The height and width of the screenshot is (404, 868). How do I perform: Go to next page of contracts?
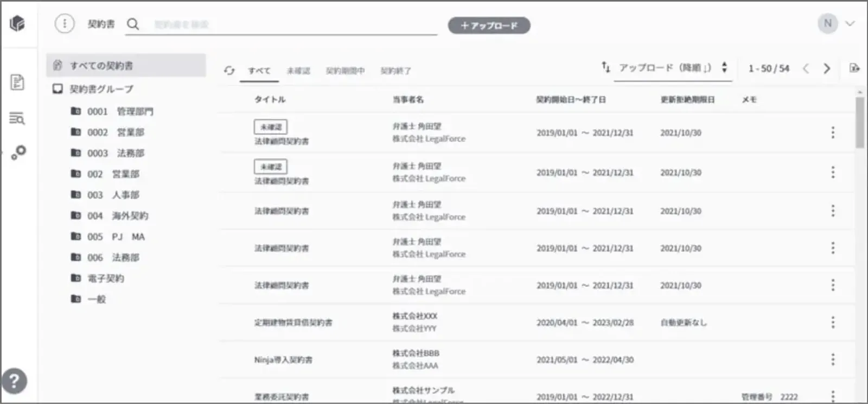point(827,68)
